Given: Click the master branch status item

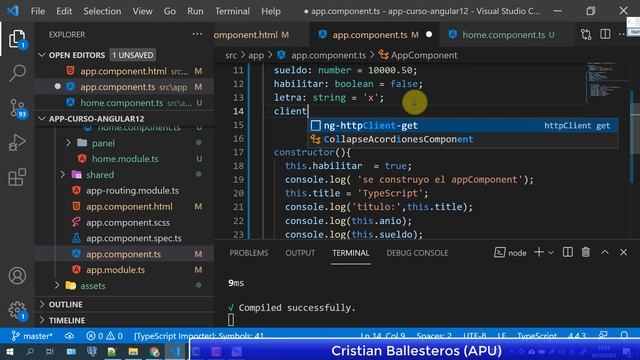Looking at the screenshot, I should click(x=32, y=336).
